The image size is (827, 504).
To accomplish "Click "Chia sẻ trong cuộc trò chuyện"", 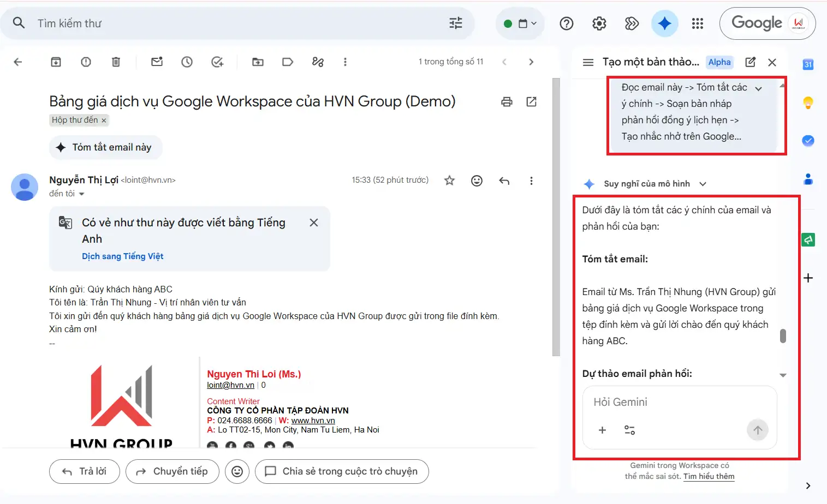I will point(342,471).
